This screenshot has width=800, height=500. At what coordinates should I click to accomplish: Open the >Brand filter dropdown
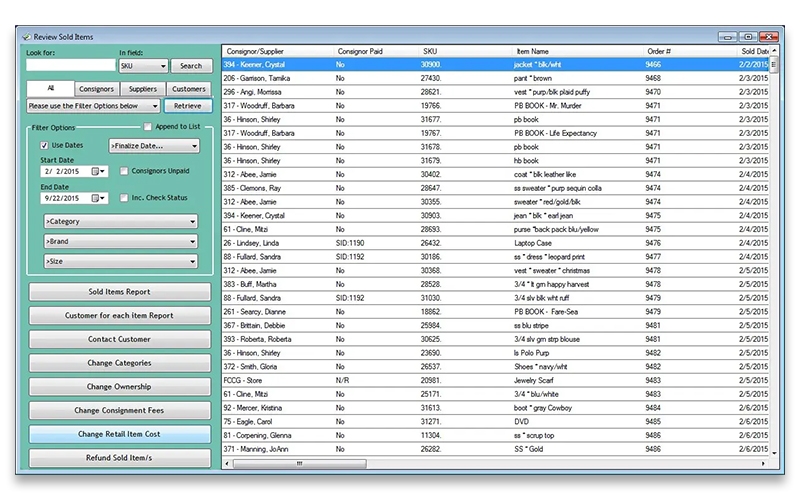coord(119,242)
